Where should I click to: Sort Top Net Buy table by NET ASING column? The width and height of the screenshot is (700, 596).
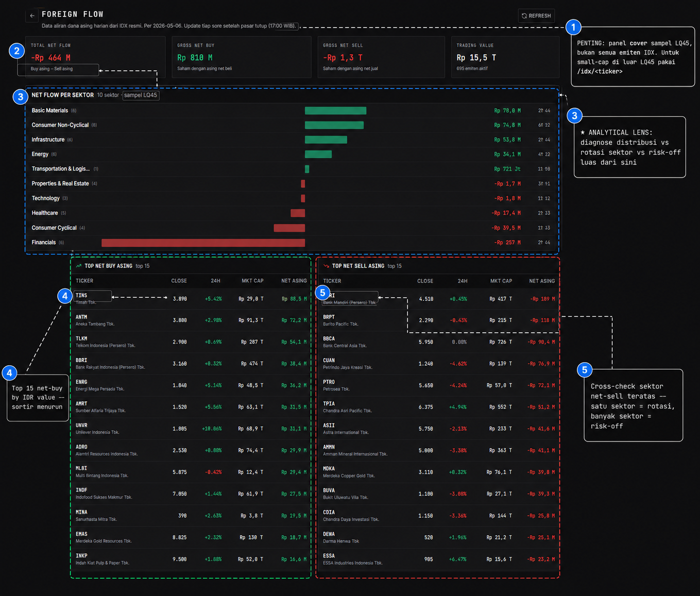click(294, 281)
